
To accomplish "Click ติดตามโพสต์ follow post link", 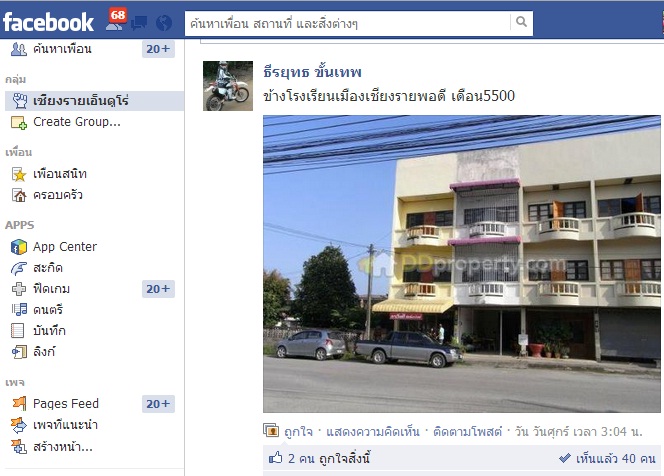I will (468, 432).
